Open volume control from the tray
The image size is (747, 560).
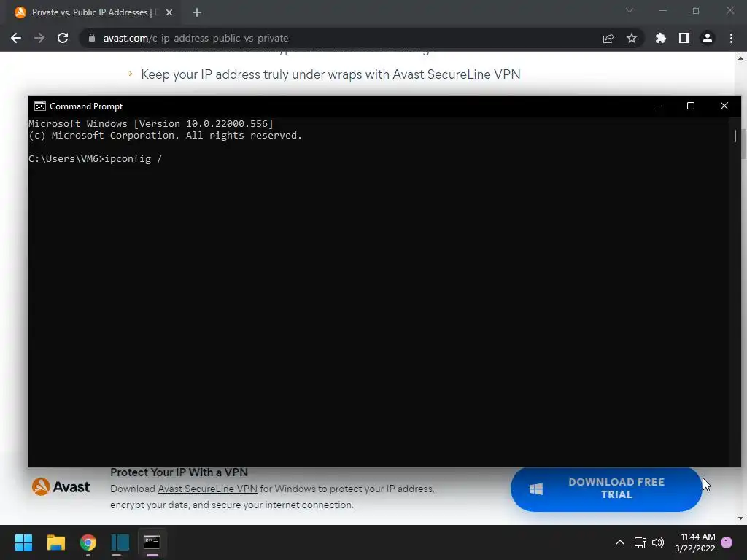tap(658, 542)
